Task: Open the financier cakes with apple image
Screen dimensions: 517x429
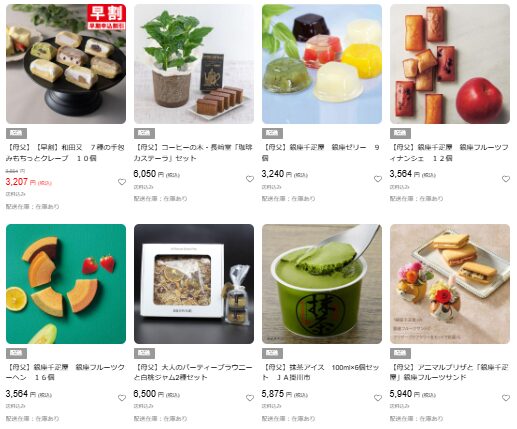Action: click(x=450, y=64)
